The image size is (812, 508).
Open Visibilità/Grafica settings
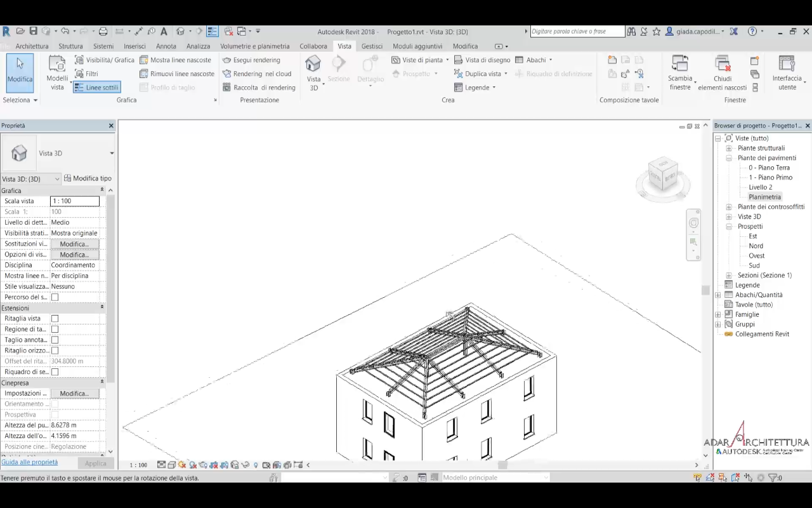pyautogui.click(x=105, y=60)
